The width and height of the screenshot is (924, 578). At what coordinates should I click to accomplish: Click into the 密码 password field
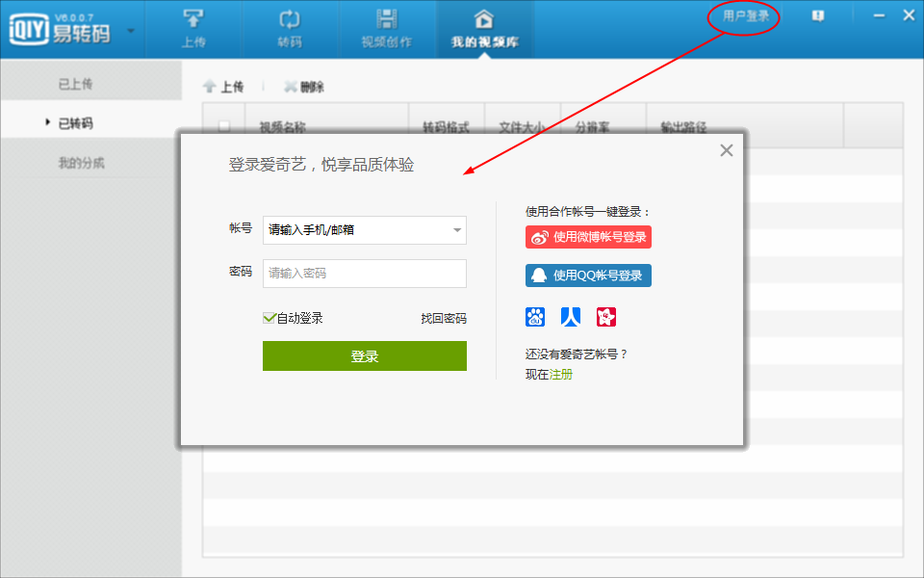364,274
